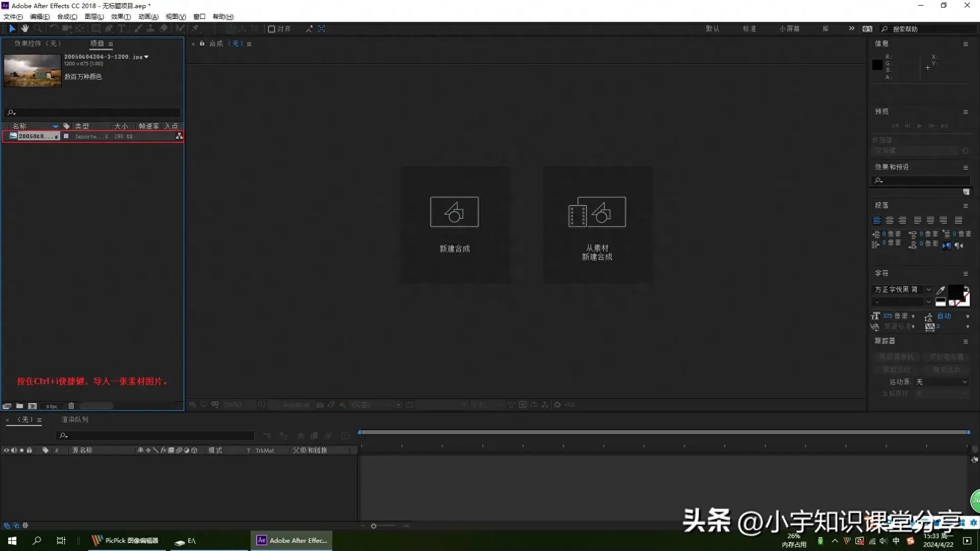This screenshot has width=980, height=551.
Task: Select the Brush tool
Action: point(138,29)
